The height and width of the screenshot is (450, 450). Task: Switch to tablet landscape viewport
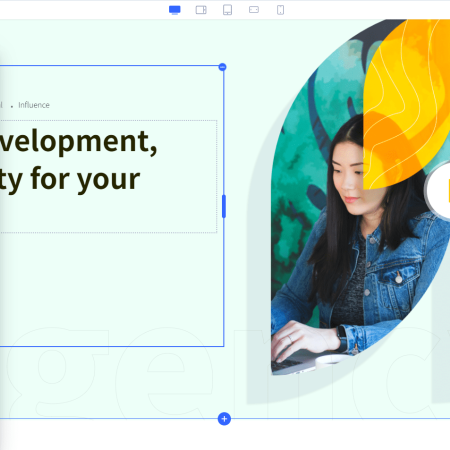[201, 10]
